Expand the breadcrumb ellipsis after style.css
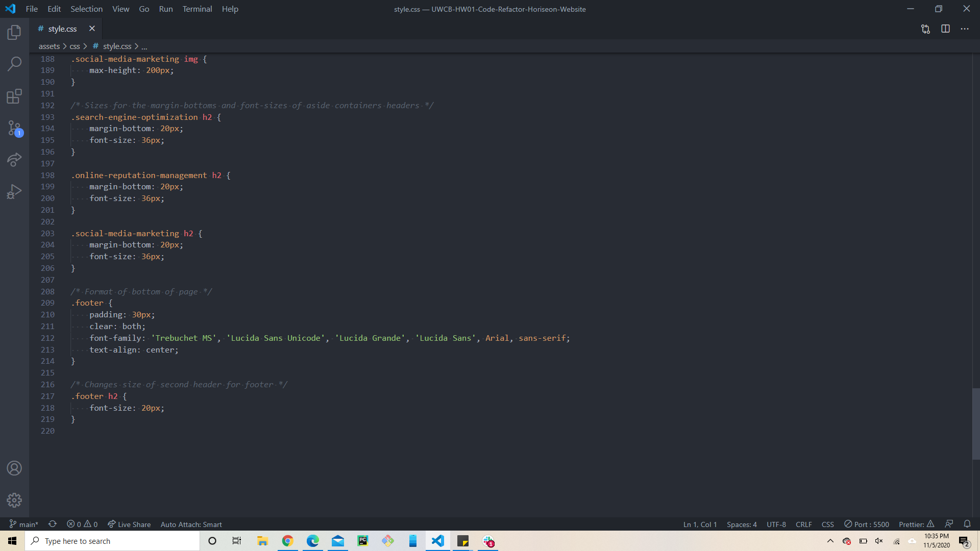The image size is (980, 551). 144,46
